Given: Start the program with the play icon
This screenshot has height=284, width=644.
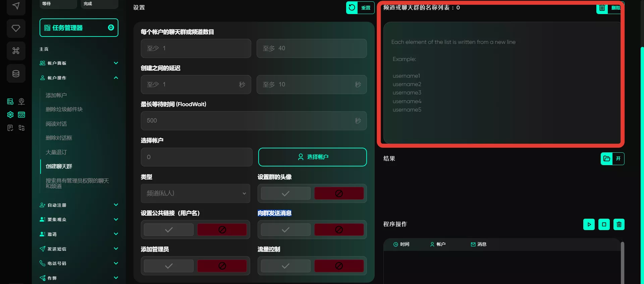Looking at the screenshot, I should pos(589,224).
